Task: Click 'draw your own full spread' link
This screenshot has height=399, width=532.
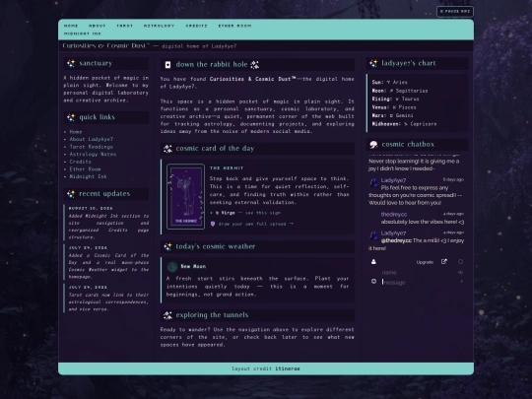Action: click(x=256, y=224)
